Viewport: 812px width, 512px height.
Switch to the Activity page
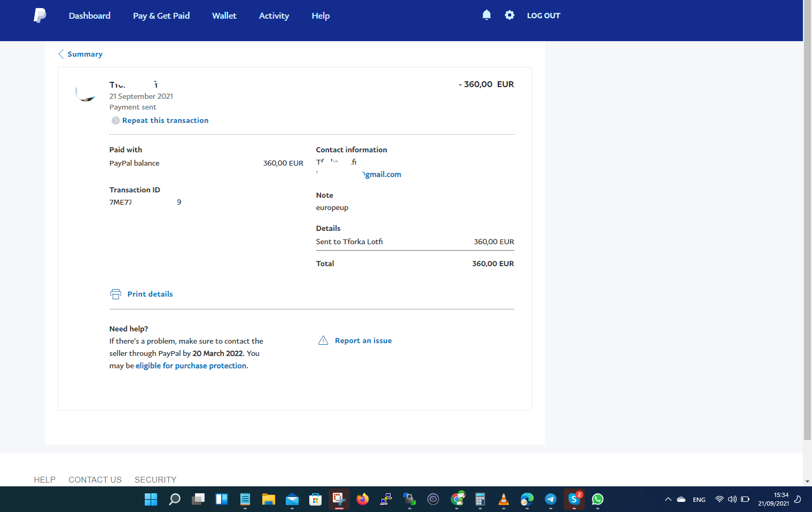point(274,15)
